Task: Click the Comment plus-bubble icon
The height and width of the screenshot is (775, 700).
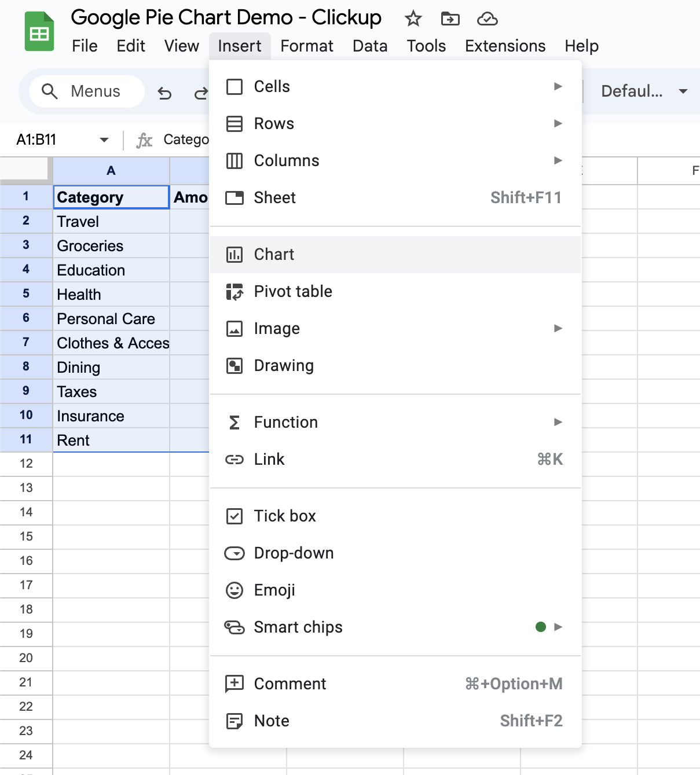Action: pos(234,684)
